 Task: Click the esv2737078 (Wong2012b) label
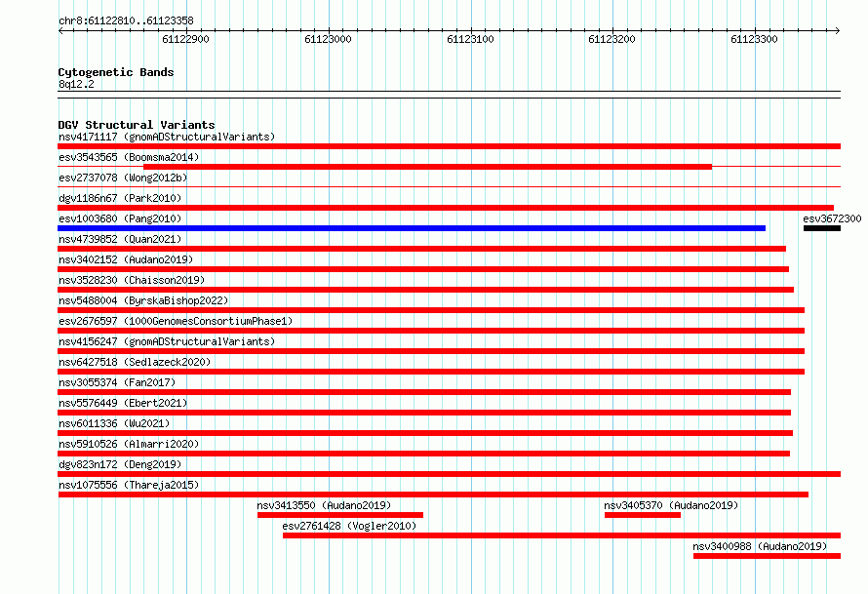123,178
